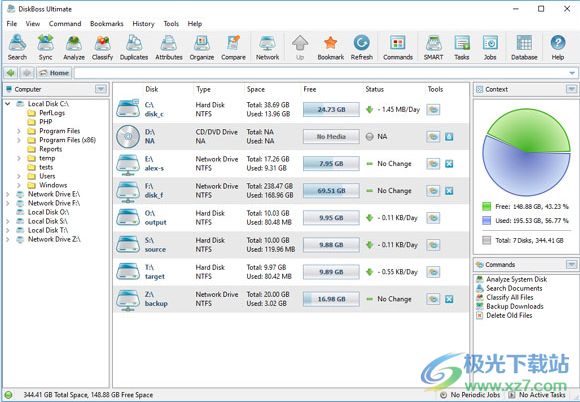Open the Bookmarks menu
This screenshot has height=402, width=580.
(x=107, y=24)
